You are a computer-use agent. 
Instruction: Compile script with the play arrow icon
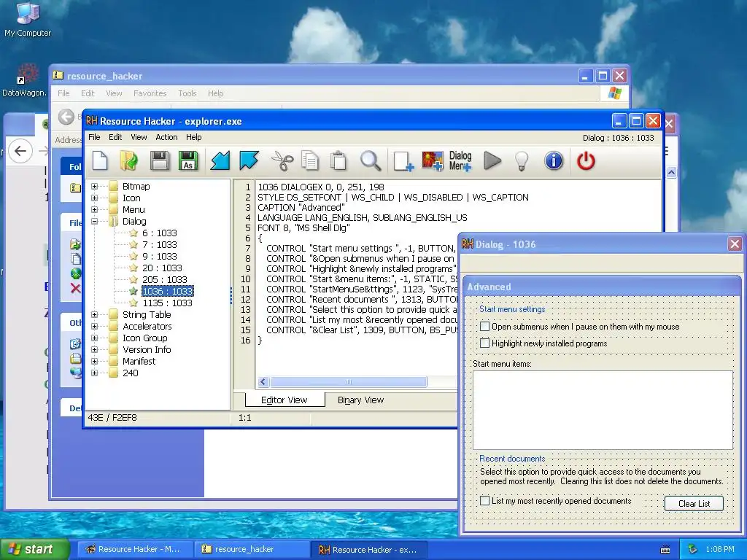pos(492,160)
